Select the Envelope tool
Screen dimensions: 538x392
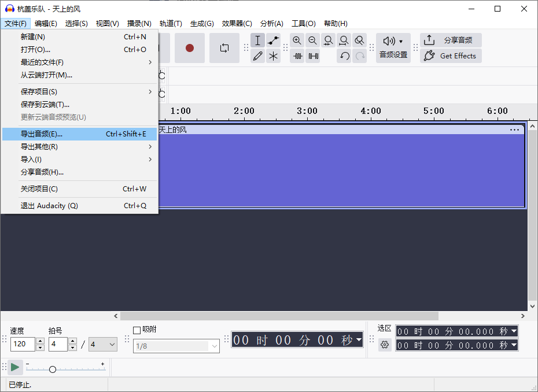point(273,40)
